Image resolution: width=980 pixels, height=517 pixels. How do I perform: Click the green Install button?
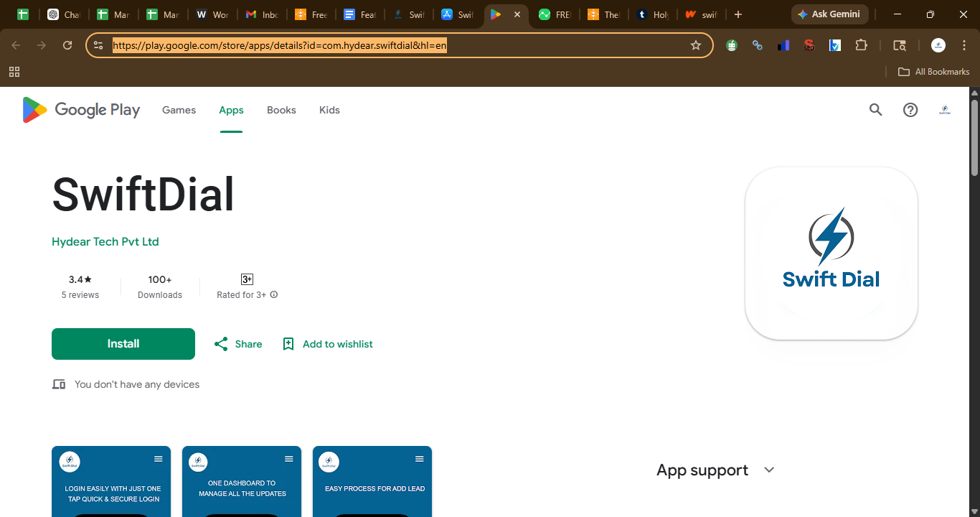[x=123, y=344]
